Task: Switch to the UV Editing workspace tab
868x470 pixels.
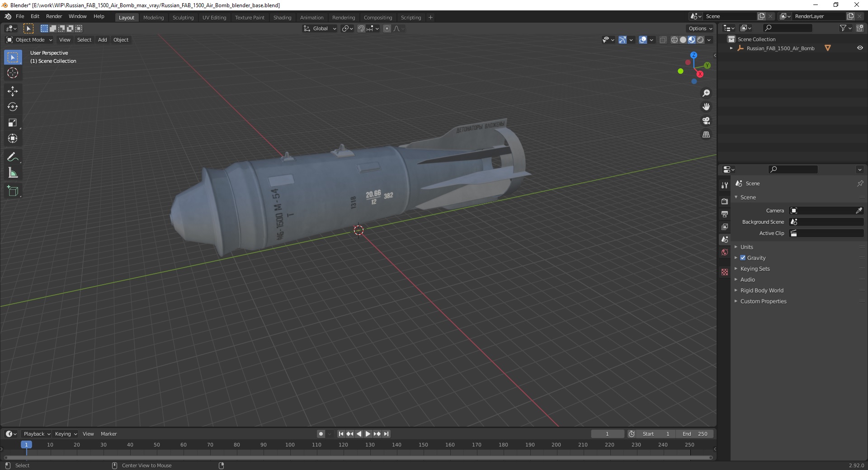Action: point(214,18)
